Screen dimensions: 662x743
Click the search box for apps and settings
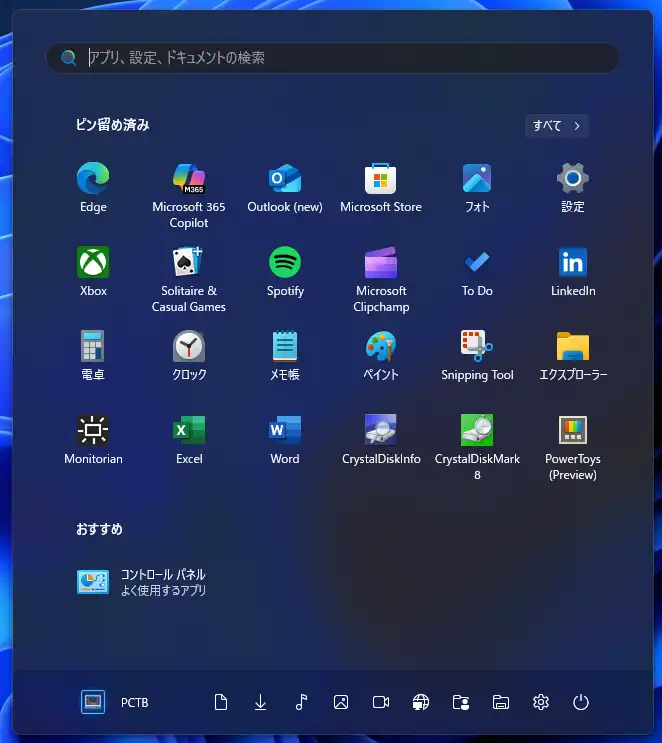coord(332,58)
